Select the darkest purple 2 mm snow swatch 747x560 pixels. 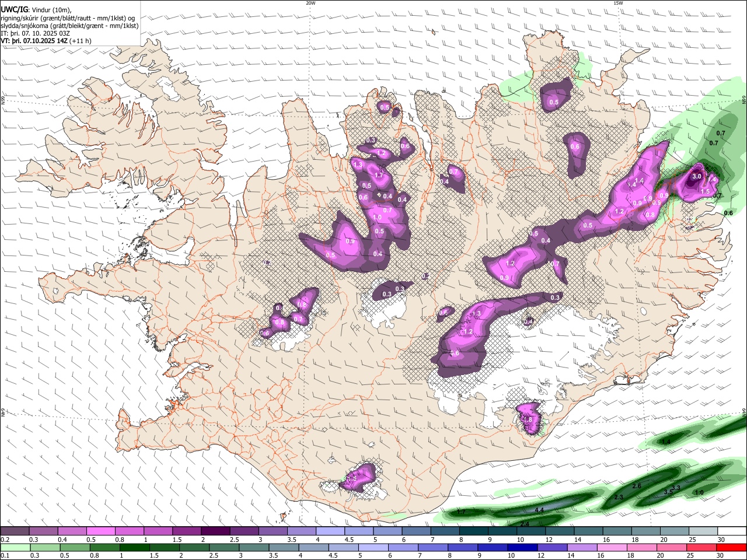click(x=215, y=531)
